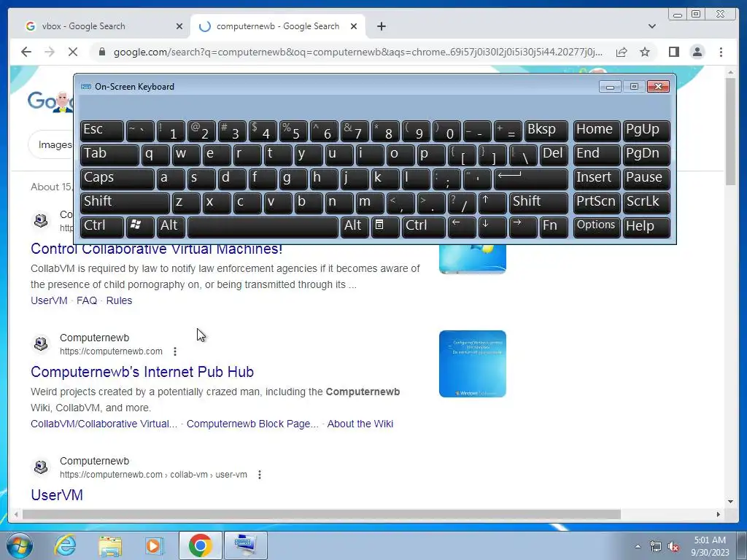The image size is (747, 560).
Task: Toggle ScrLk on On-Screen Keyboard
Action: [x=646, y=203]
